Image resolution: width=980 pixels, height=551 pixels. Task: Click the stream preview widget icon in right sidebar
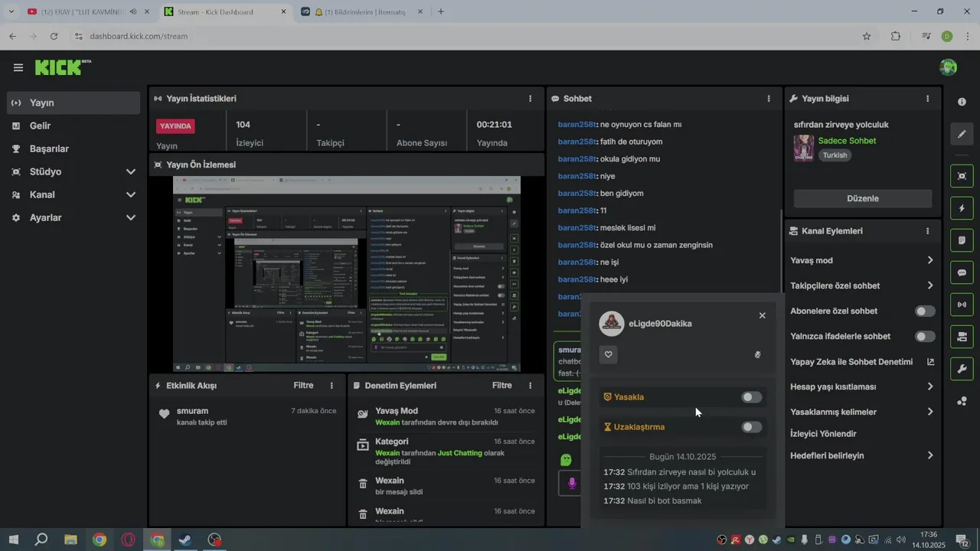coord(962,176)
